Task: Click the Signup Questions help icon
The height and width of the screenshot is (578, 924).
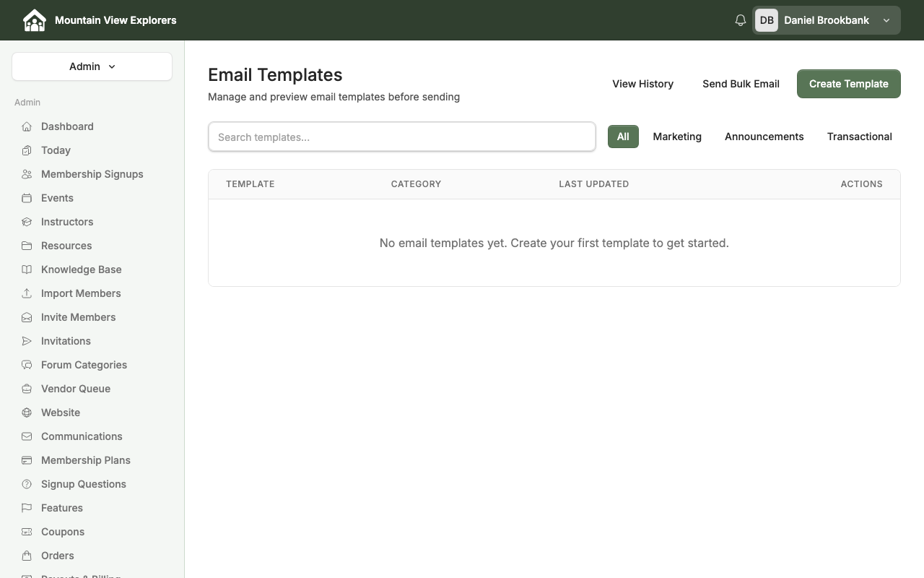Action: point(27,484)
